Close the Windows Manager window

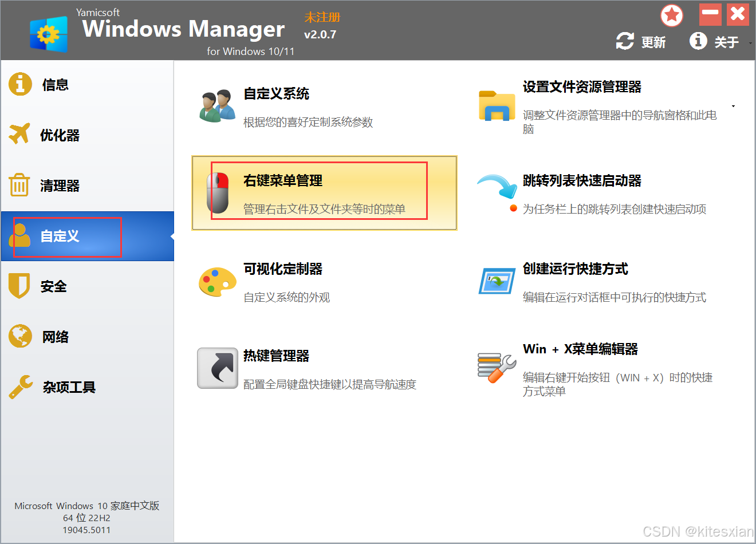(x=738, y=14)
